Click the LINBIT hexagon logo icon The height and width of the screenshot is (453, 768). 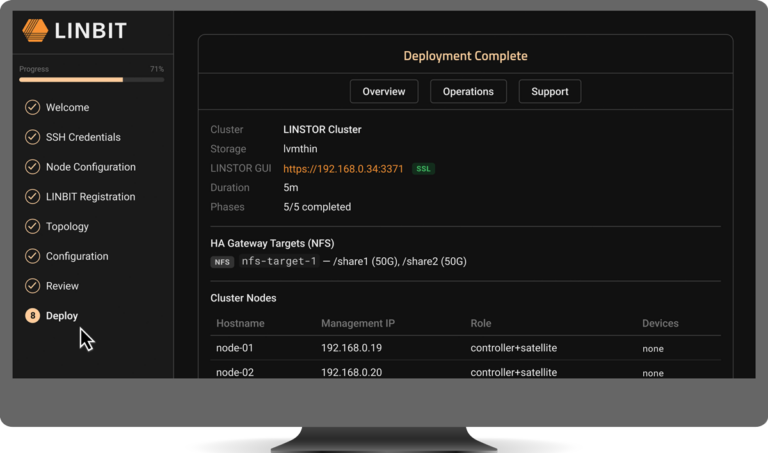click(x=35, y=30)
